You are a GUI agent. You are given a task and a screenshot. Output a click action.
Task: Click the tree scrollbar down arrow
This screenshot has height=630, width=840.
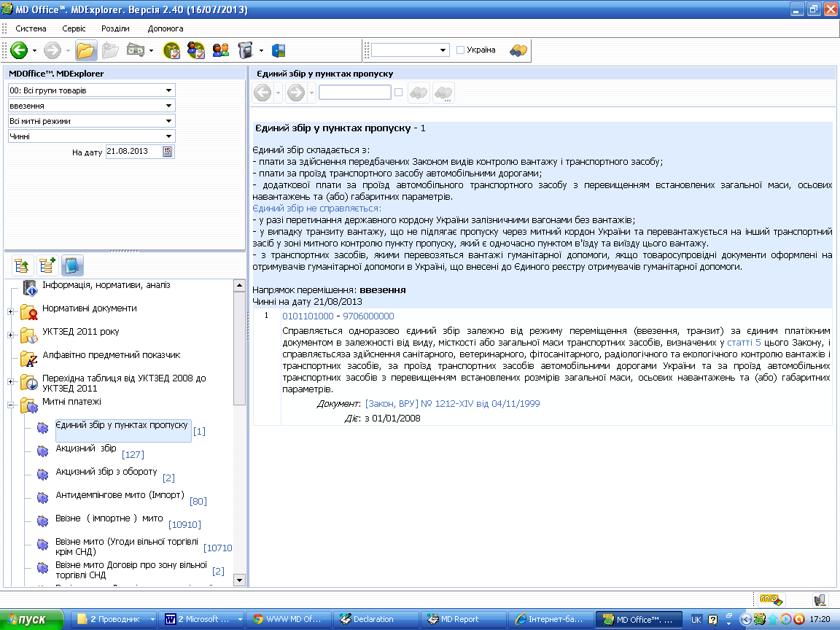(239, 580)
